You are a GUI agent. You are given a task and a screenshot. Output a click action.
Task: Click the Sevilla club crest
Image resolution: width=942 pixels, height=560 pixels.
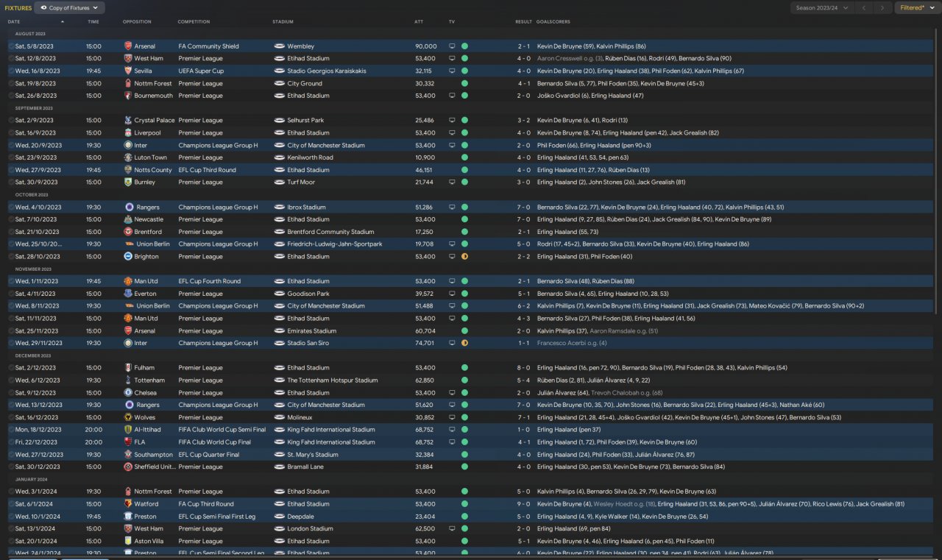129,71
